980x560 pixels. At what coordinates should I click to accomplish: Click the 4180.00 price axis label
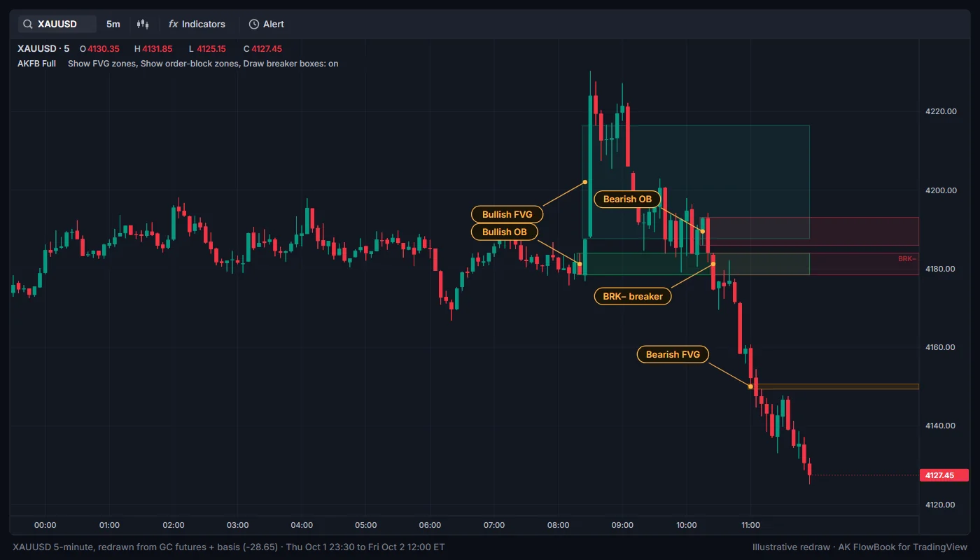[x=941, y=269]
